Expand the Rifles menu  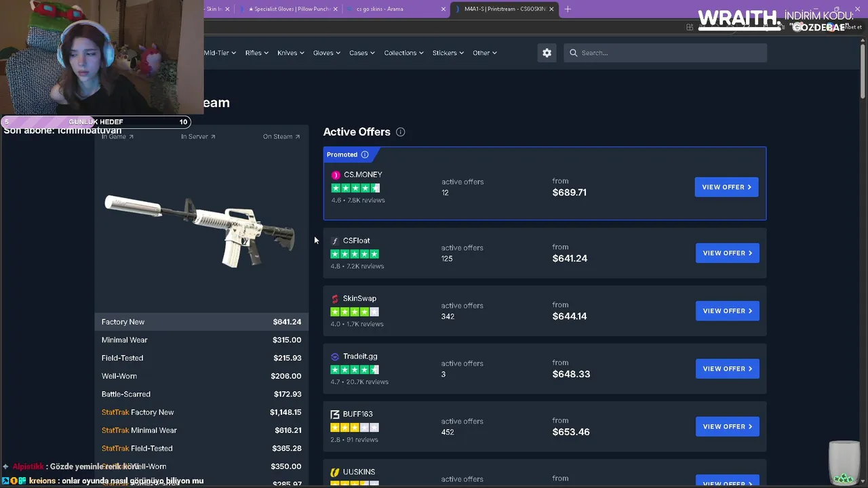pos(257,53)
